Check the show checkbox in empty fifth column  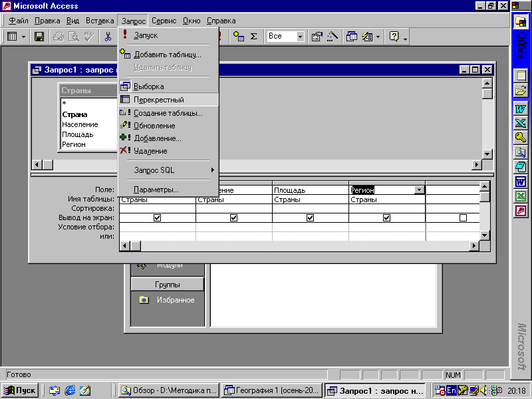pos(463,218)
